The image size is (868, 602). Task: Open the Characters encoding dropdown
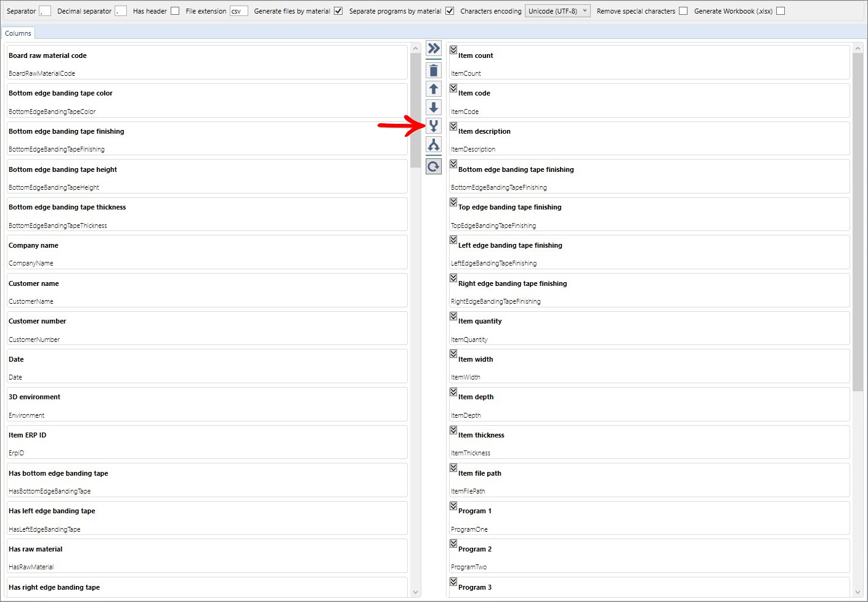[558, 11]
